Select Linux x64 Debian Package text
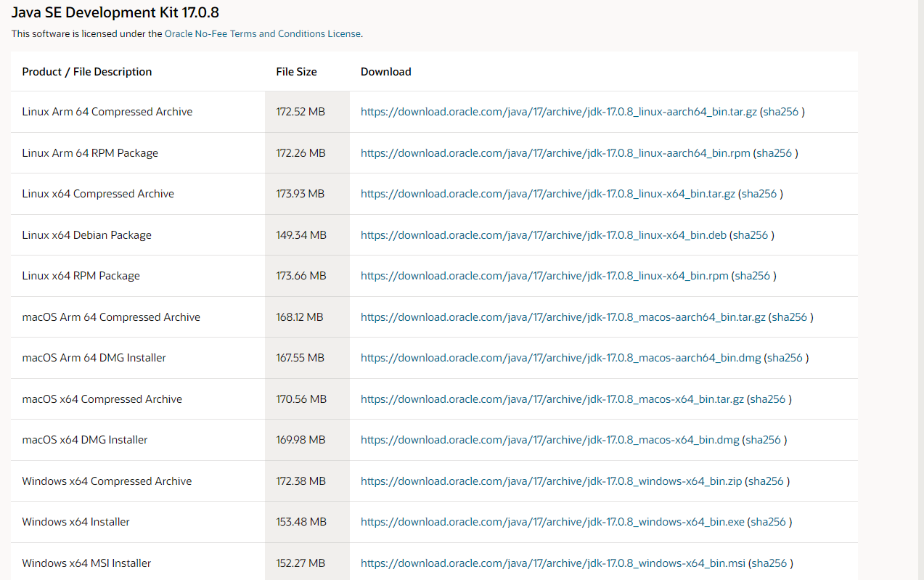 pyautogui.click(x=87, y=235)
